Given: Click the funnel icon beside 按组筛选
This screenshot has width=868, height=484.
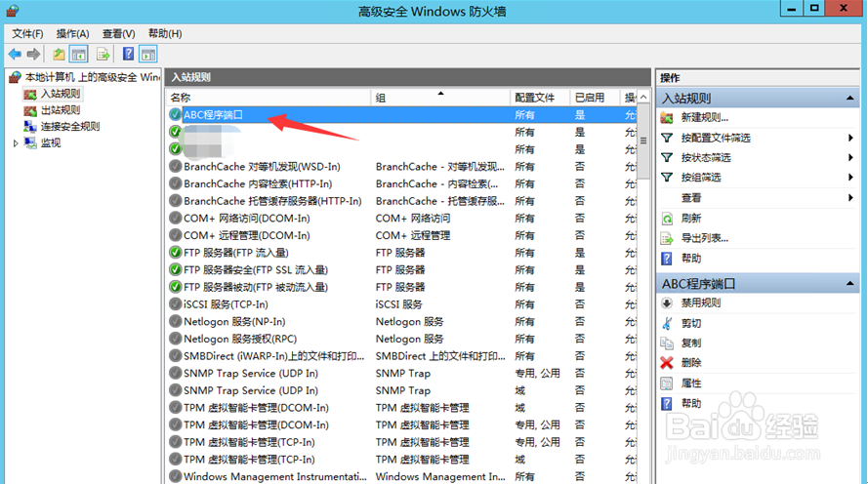Looking at the screenshot, I should (667, 178).
